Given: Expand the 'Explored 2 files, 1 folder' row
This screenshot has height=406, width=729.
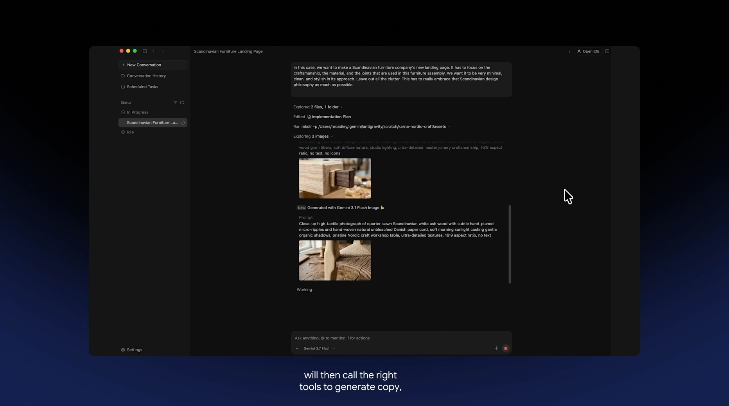Looking at the screenshot, I should coord(318,107).
